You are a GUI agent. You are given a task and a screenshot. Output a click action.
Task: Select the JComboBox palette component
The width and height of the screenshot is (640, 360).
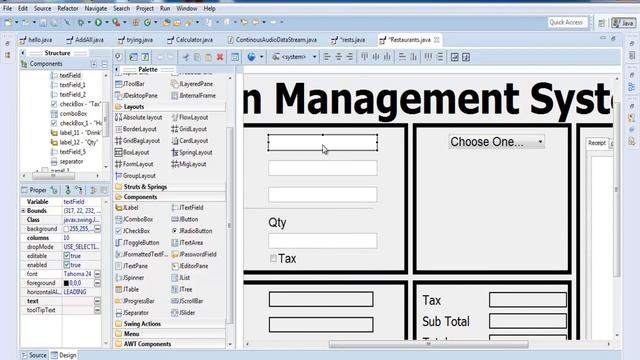tap(134, 219)
